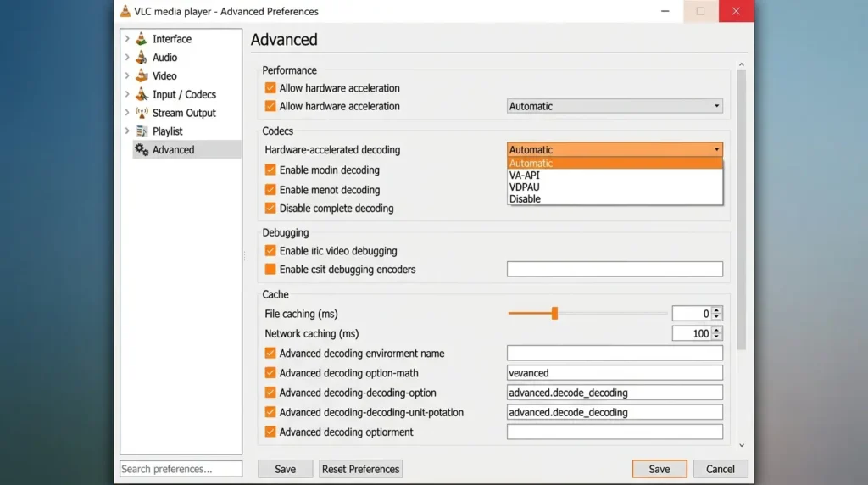This screenshot has height=485, width=868.
Task: Click the Video cone icon
Action: (142, 75)
